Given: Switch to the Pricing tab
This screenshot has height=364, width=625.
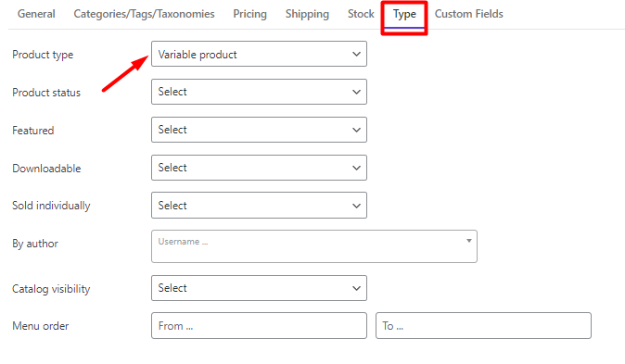Looking at the screenshot, I should [x=250, y=14].
